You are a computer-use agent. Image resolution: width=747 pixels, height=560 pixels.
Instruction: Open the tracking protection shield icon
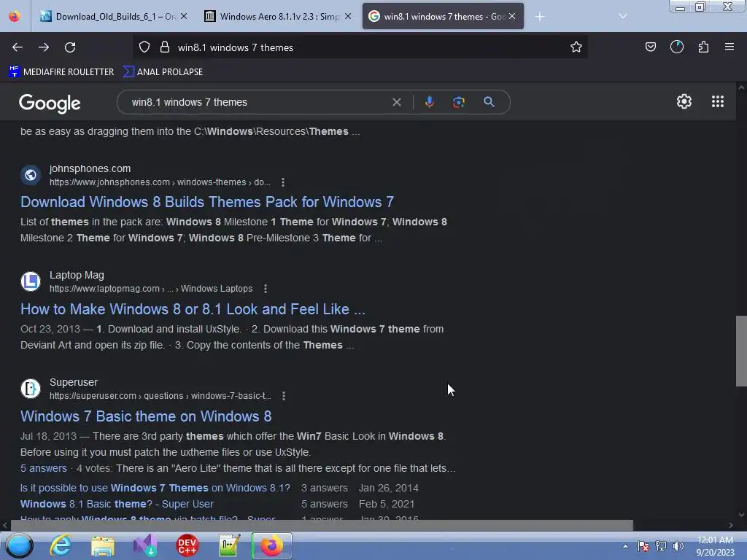click(144, 47)
